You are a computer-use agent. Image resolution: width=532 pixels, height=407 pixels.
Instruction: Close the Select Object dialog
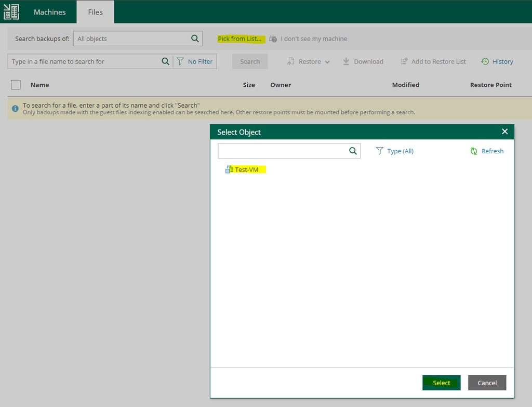(504, 132)
